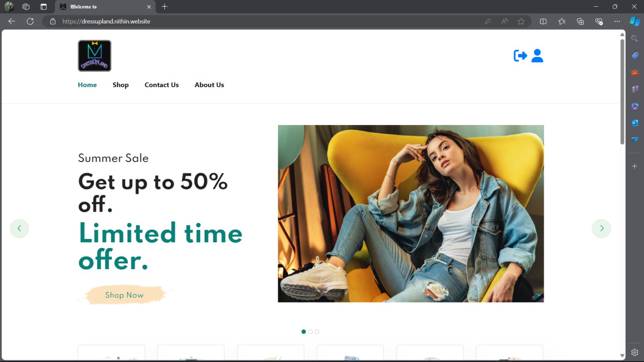Viewport: 644px width, 362px height.
Task: Add this page to favorites star
Action: click(521, 21)
